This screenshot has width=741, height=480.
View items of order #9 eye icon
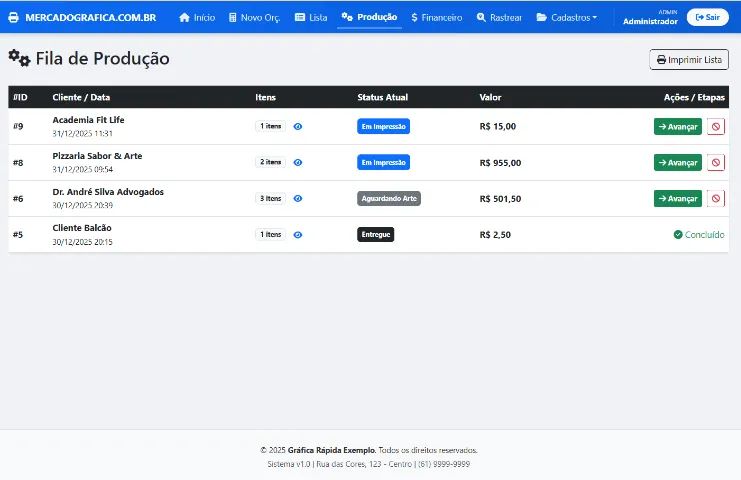(x=298, y=126)
